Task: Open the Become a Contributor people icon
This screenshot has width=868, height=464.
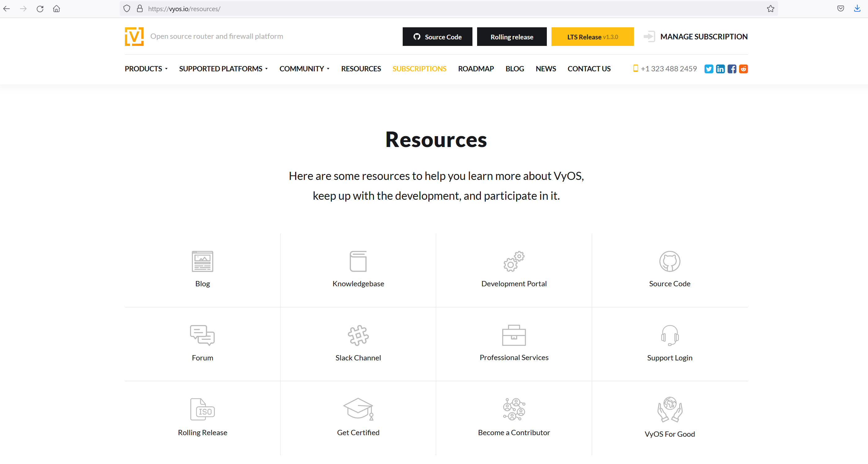Action: pos(514,409)
